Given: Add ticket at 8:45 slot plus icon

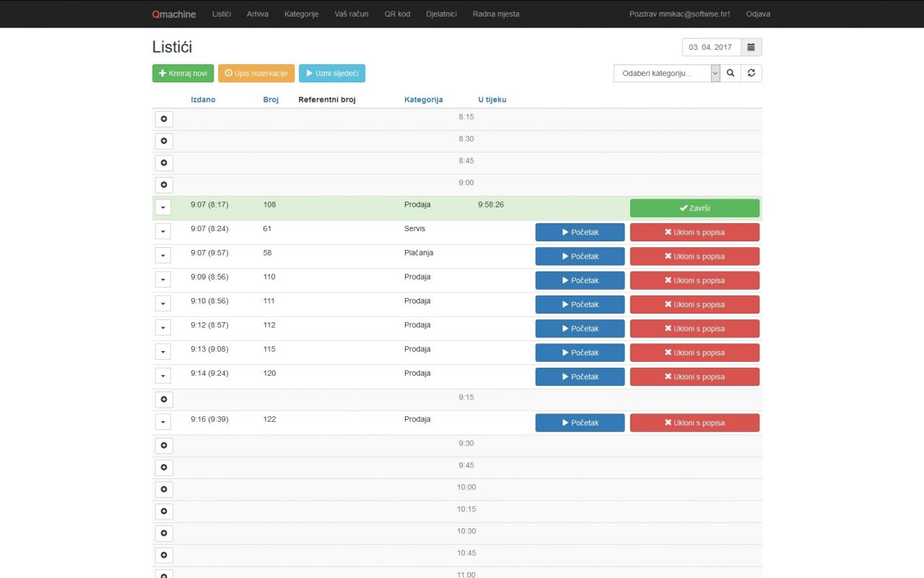Looking at the screenshot, I should (x=164, y=163).
